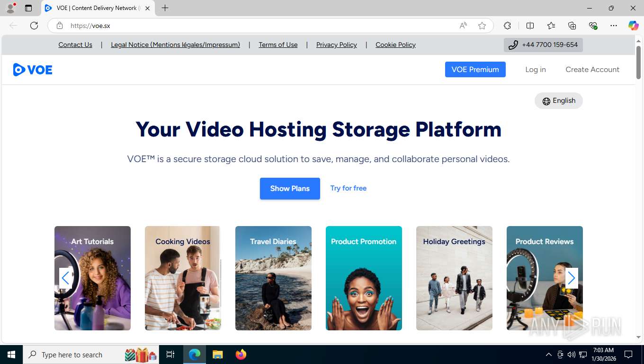
Task: Advance carousel with the right arrow
Action: (572, 278)
